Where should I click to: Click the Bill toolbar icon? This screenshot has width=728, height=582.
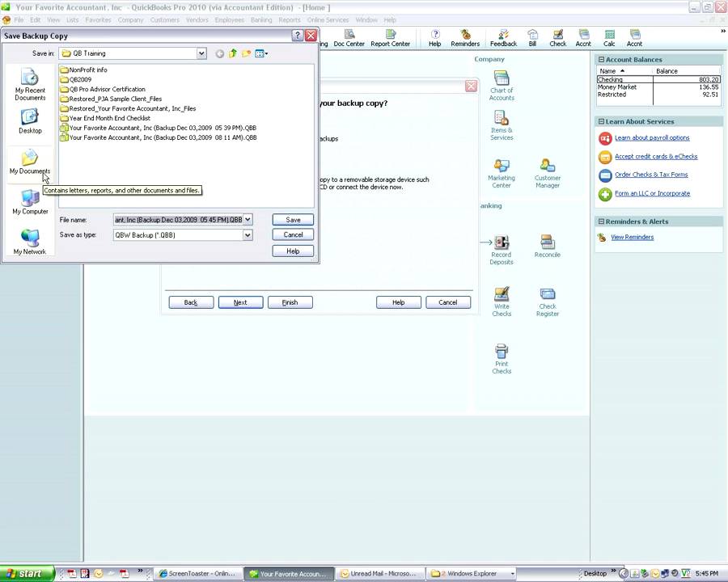(x=532, y=38)
